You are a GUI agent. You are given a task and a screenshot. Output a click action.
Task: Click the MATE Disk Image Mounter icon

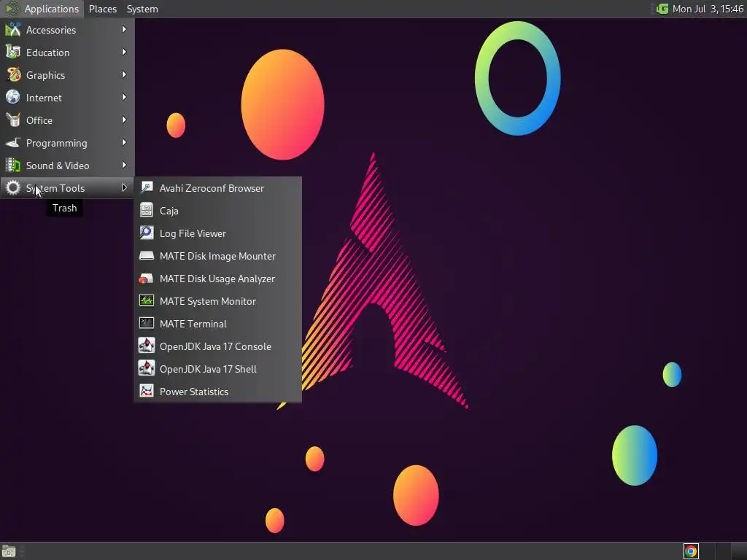(146, 256)
